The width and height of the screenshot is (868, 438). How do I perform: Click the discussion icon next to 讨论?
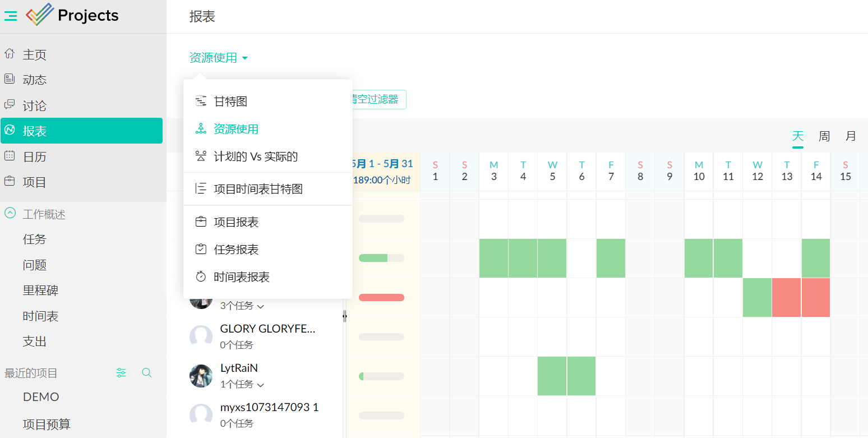coord(10,105)
